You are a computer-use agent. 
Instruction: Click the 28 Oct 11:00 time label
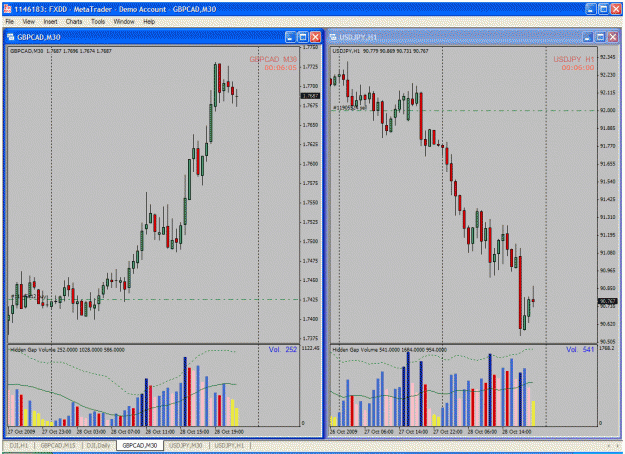pos(160,432)
